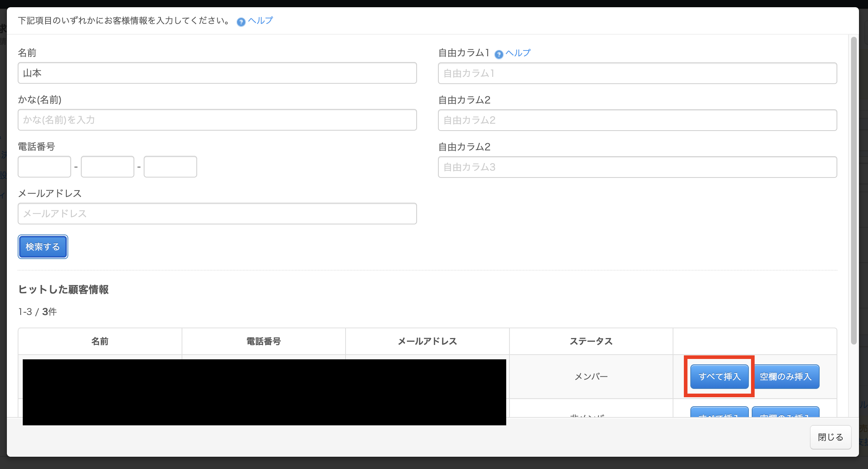This screenshot has width=868, height=469.
Task: Click the 自由カラム3 placeholder field
Action: pos(637,167)
